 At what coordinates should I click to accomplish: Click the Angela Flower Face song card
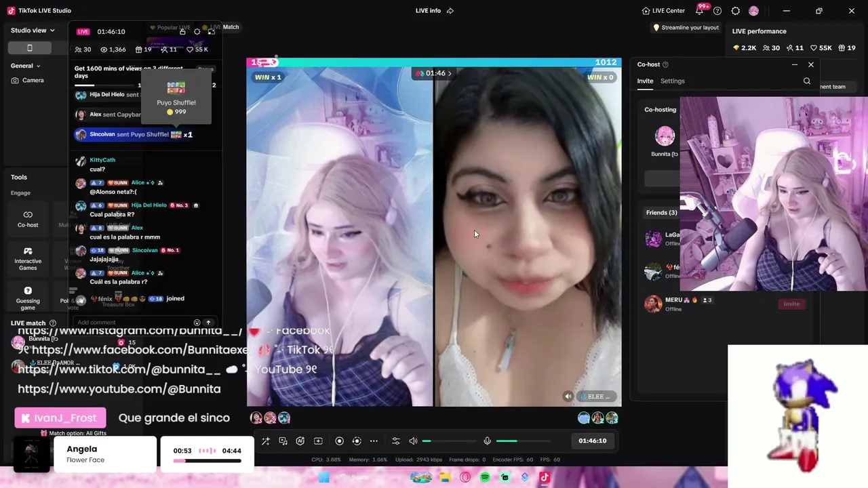pos(104,454)
